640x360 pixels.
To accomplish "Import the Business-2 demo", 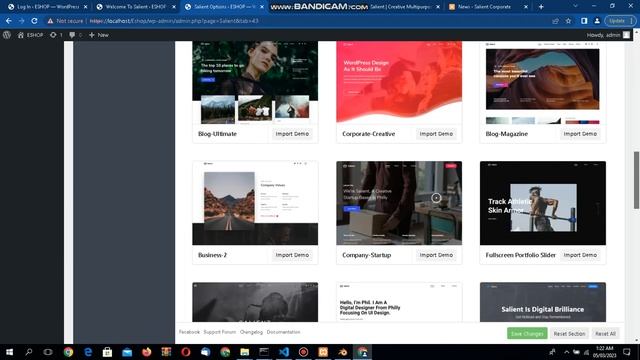I will (292, 255).
